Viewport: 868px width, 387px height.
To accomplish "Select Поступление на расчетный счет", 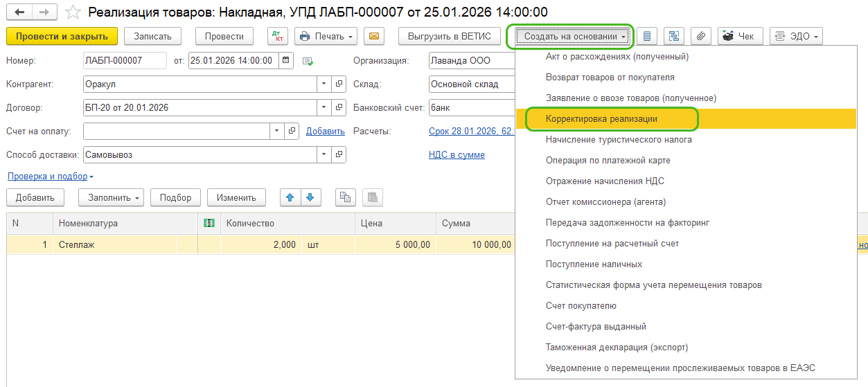I will pos(686,244).
